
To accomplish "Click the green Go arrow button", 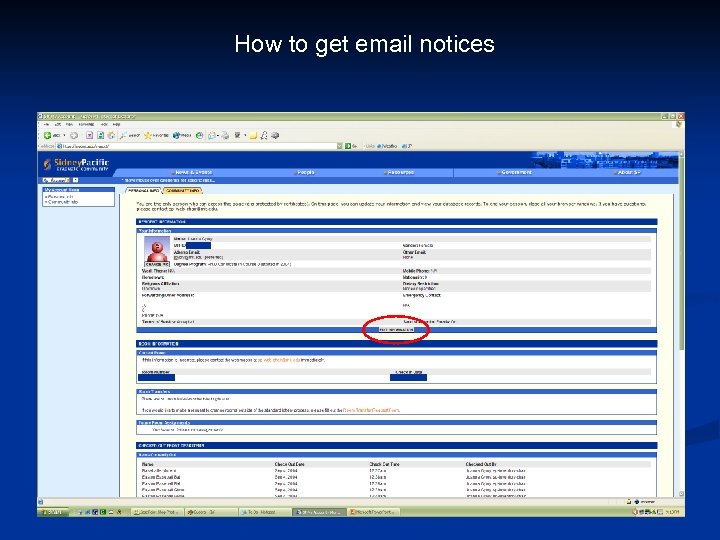I will [348, 146].
